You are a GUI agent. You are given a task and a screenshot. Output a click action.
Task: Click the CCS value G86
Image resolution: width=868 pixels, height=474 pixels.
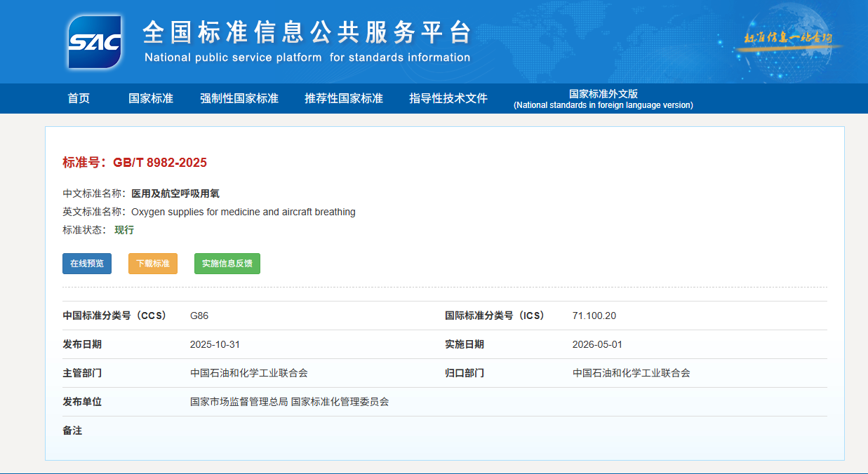199,316
